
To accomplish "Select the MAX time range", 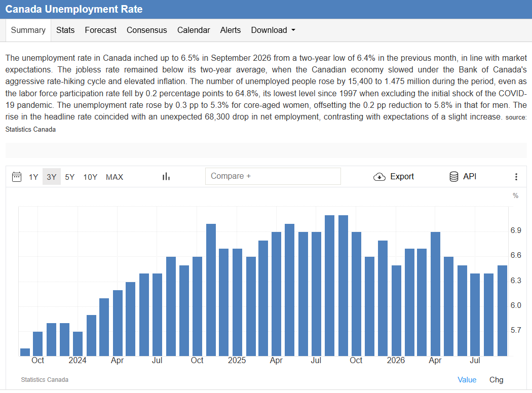I will pyautogui.click(x=115, y=177).
